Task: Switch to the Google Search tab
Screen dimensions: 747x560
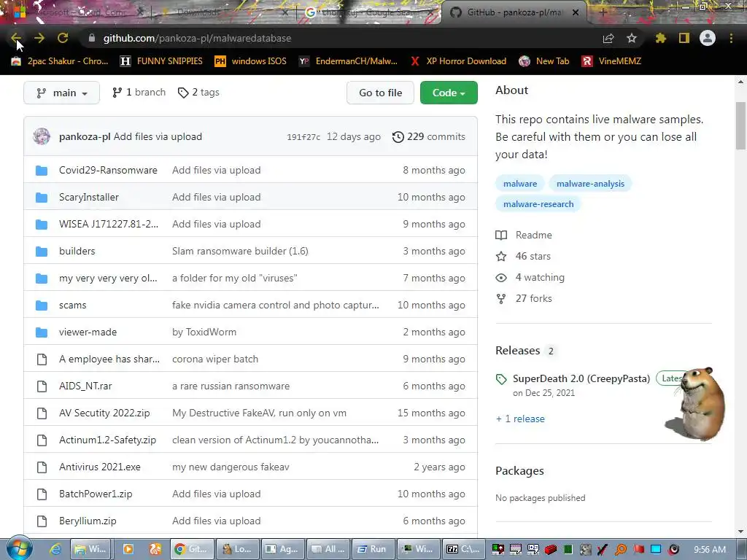Action: click(365, 12)
